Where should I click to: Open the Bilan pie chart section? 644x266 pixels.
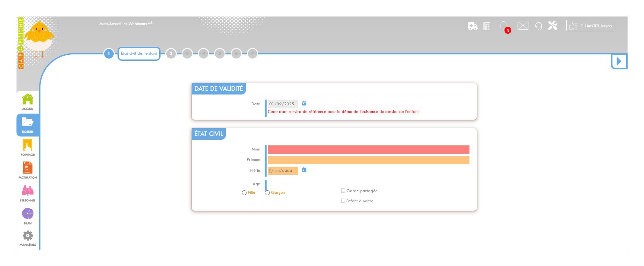click(28, 216)
